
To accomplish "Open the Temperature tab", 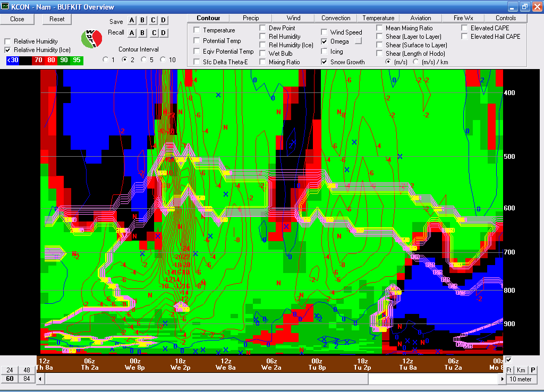I will 378,18.
